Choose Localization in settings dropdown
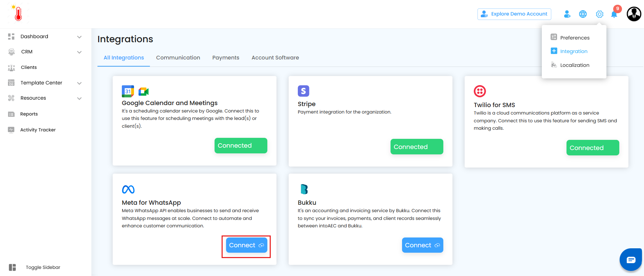The height and width of the screenshot is (276, 644). tap(575, 65)
